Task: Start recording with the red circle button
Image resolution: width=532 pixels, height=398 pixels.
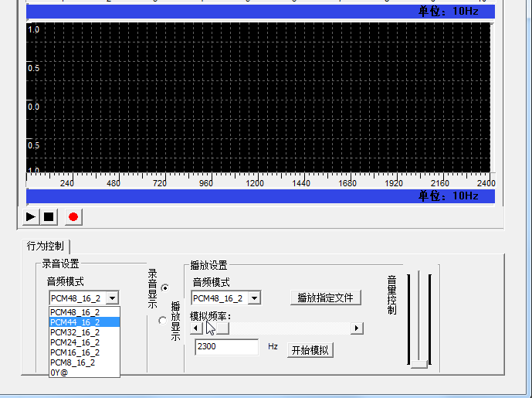Action: tap(73, 216)
